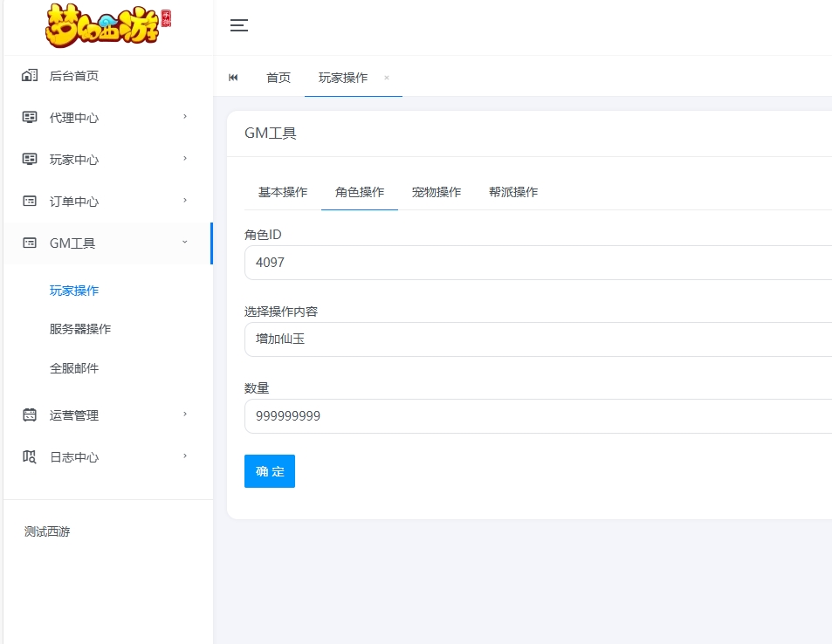
Task: Click the 代理中心 monitor icon
Action: pyautogui.click(x=30, y=117)
